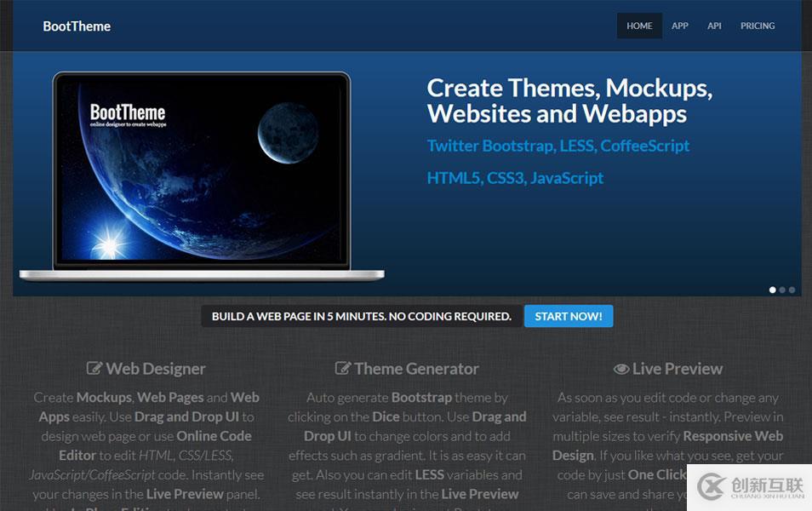Click the 'Create Themes, Mockups, Websites and Webapps' headline

click(x=569, y=100)
